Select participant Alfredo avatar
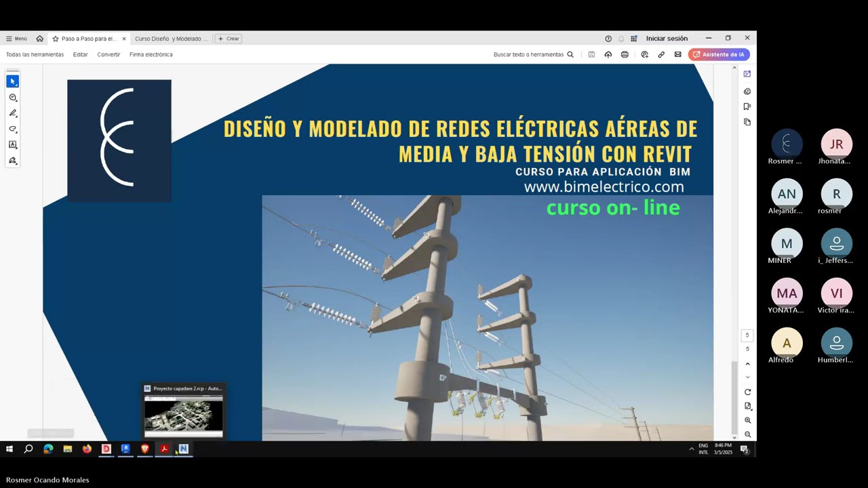This screenshot has height=488, width=868. 787,343
